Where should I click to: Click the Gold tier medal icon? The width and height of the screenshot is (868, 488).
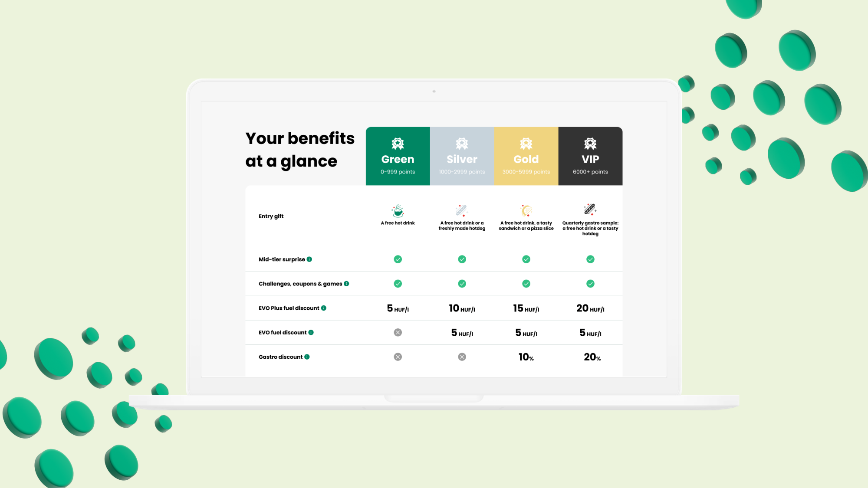click(x=526, y=143)
